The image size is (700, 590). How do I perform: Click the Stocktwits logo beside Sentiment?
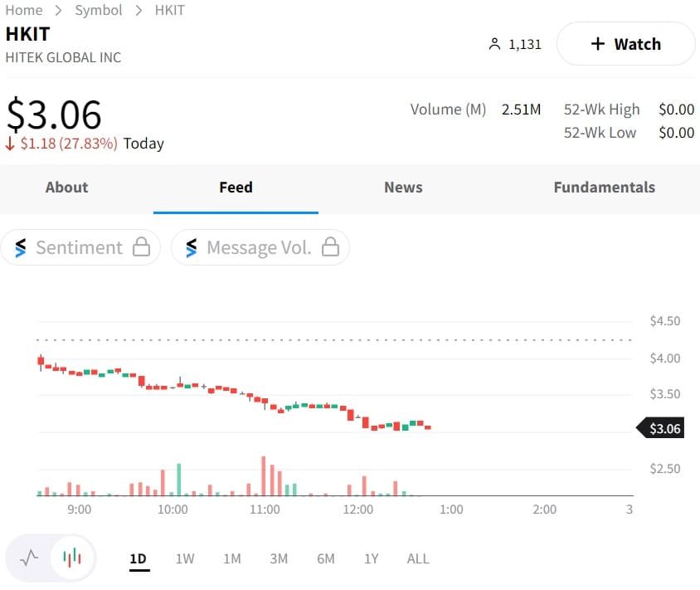tap(21, 247)
